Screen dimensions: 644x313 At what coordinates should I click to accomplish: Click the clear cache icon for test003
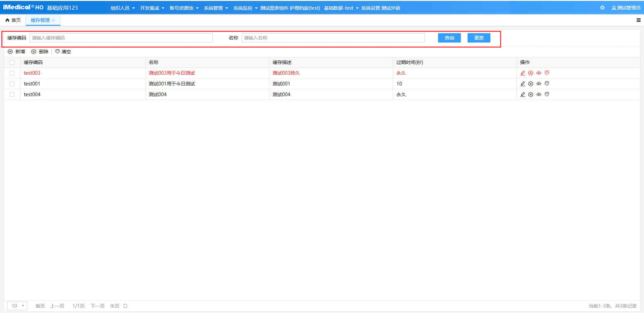click(547, 73)
